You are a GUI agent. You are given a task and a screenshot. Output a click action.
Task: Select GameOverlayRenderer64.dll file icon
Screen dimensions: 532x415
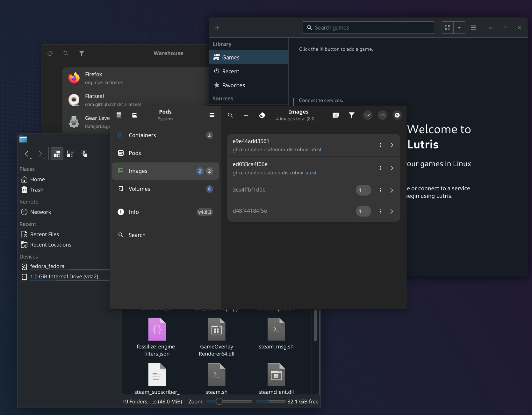tap(217, 329)
